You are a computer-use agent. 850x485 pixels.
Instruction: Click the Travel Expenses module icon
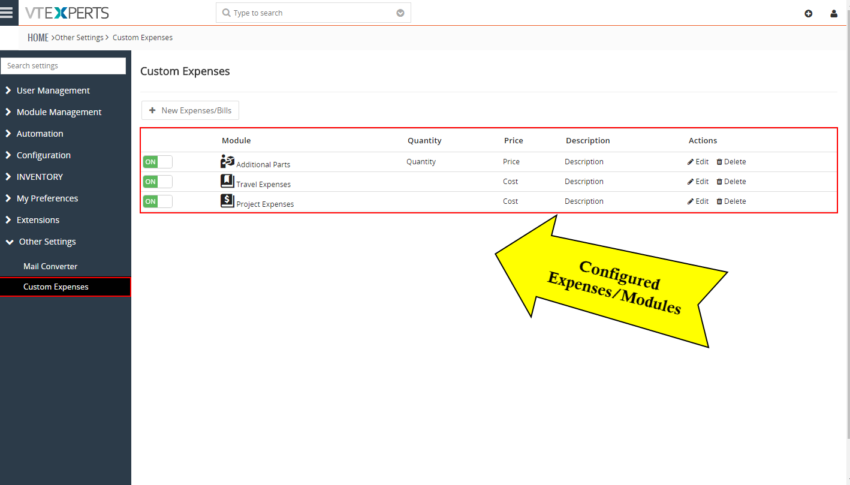[227, 181]
